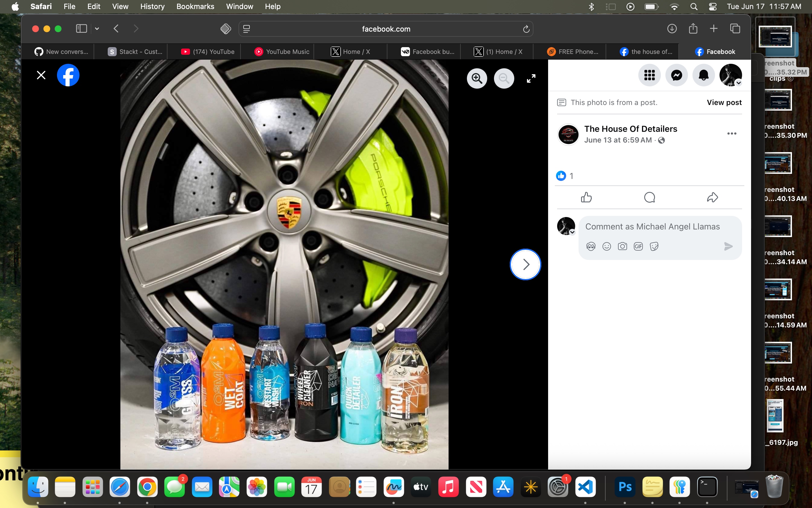Enter fullscreen photo view
This screenshot has width=812, height=508.
tap(531, 79)
